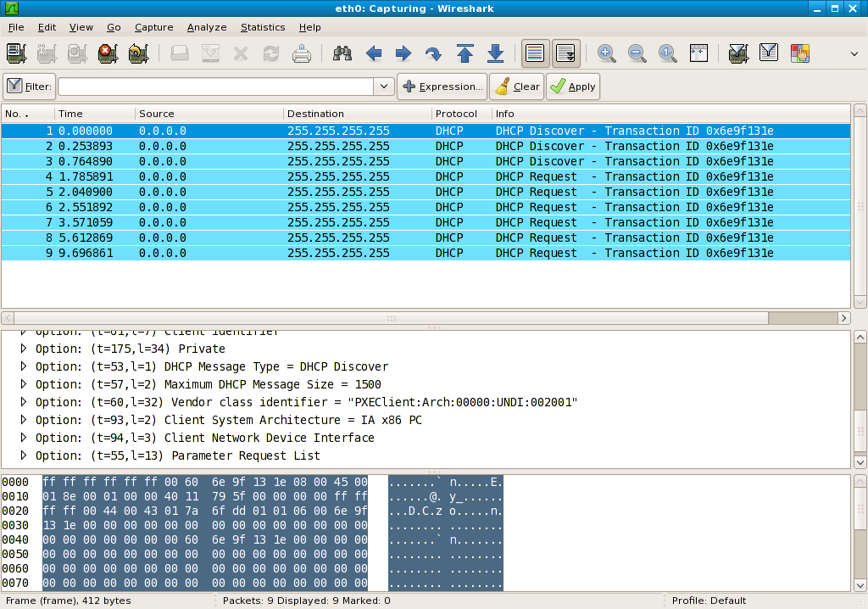Expand the Vendor class identifier option
Image resolution: width=868 pixels, height=609 pixels.
pyautogui.click(x=23, y=402)
